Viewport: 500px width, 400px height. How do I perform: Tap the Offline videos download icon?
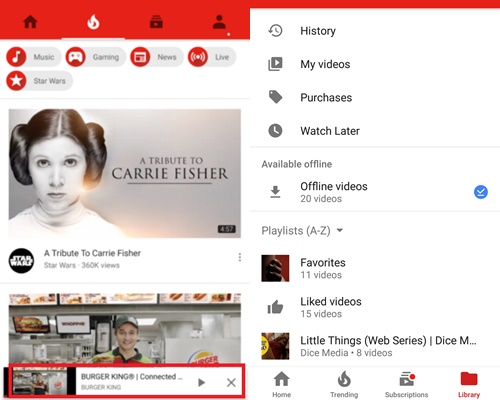click(x=275, y=192)
